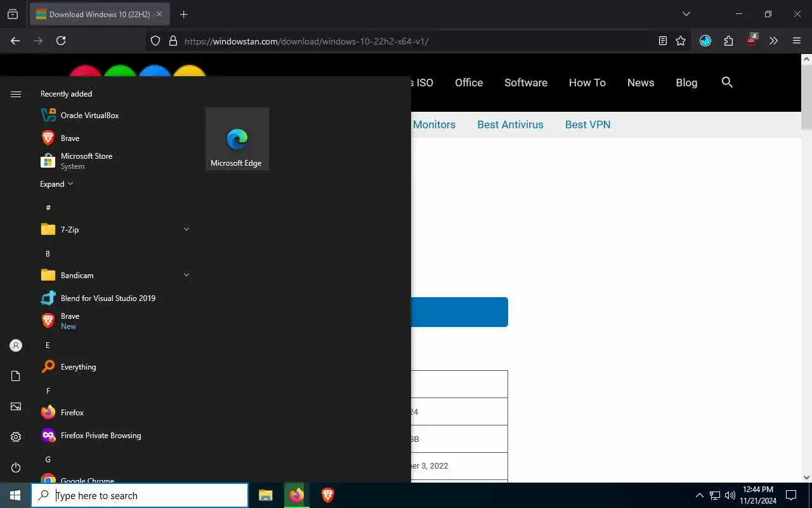Click the blue download button on page
Image resolution: width=812 pixels, height=508 pixels.
pyautogui.click(x=459, y=312)
